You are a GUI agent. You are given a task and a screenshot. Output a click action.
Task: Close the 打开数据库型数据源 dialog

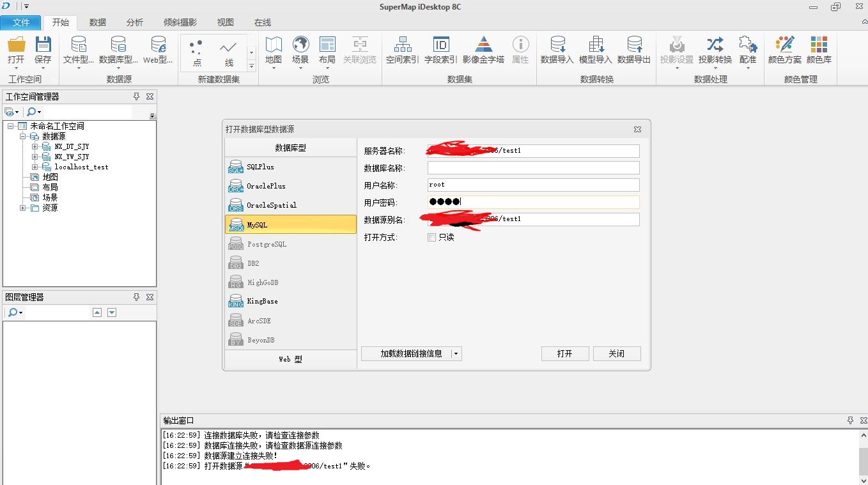(x=637, y=129)
